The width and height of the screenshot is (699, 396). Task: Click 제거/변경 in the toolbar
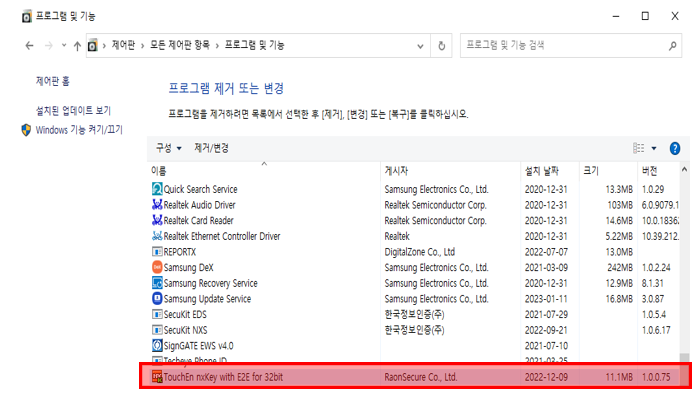pos(211,148)
